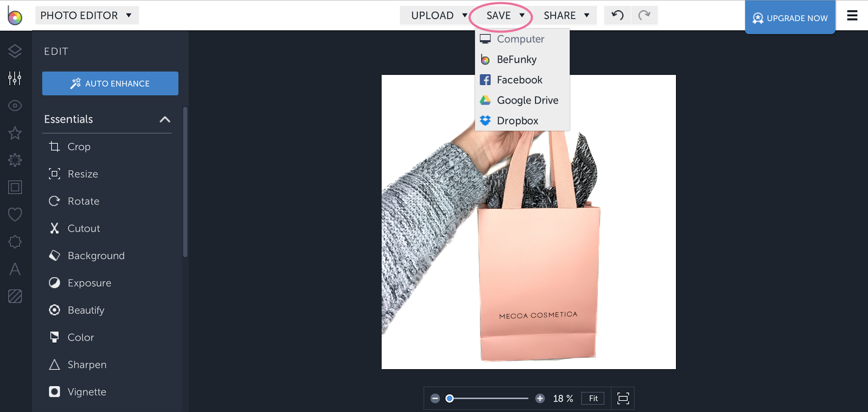Click the zoom slider handle

click(449, 398)
